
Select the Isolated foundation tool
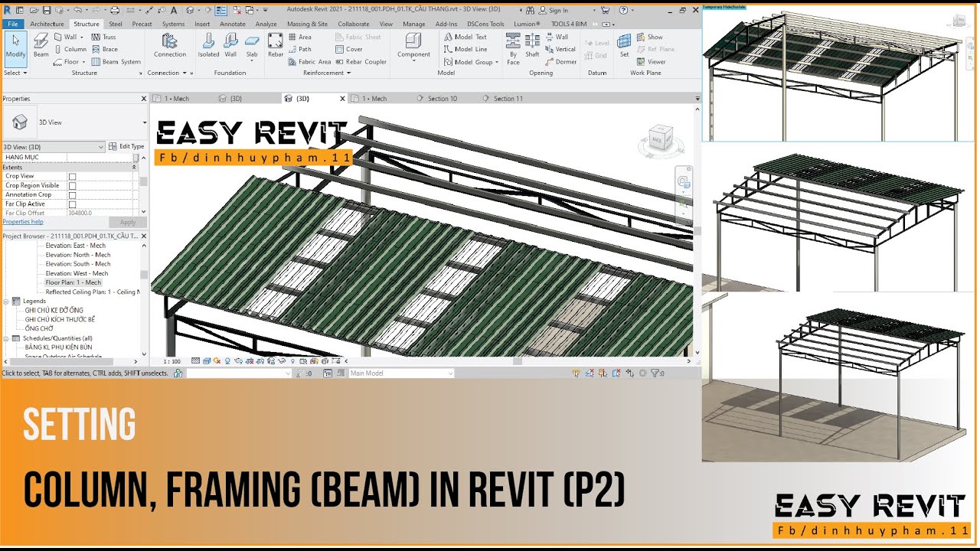208,46
